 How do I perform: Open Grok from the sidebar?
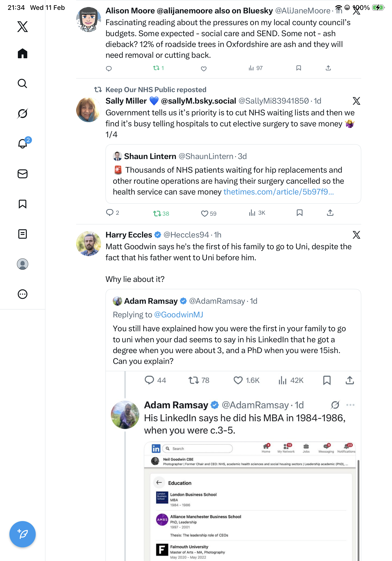pyautogui.click(x=23, y=113)
